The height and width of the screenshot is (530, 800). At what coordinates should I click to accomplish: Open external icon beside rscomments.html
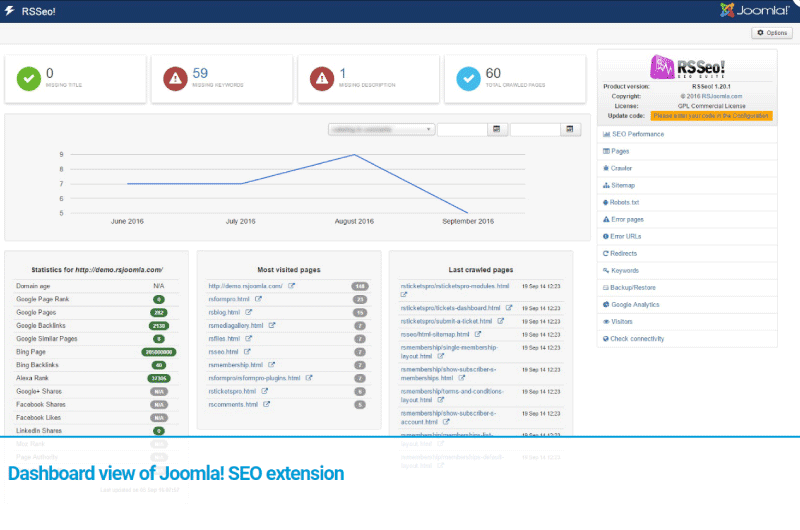[266, 404]
